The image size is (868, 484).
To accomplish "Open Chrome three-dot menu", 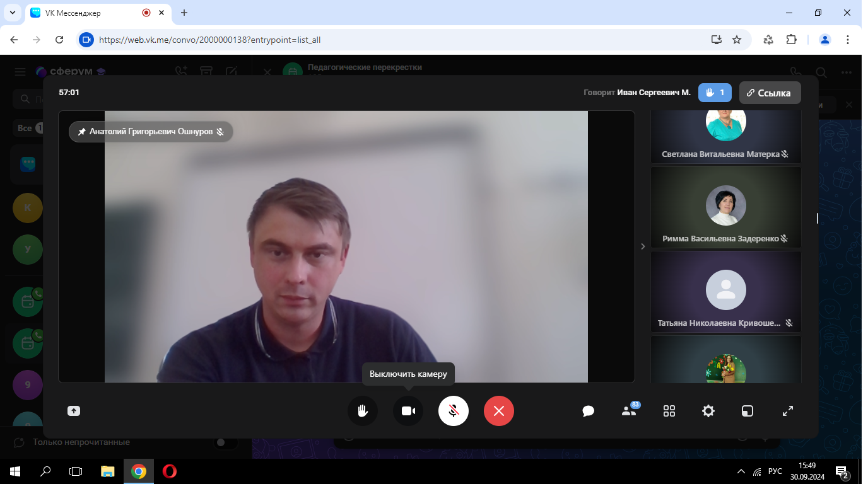I will click(848, 39).
